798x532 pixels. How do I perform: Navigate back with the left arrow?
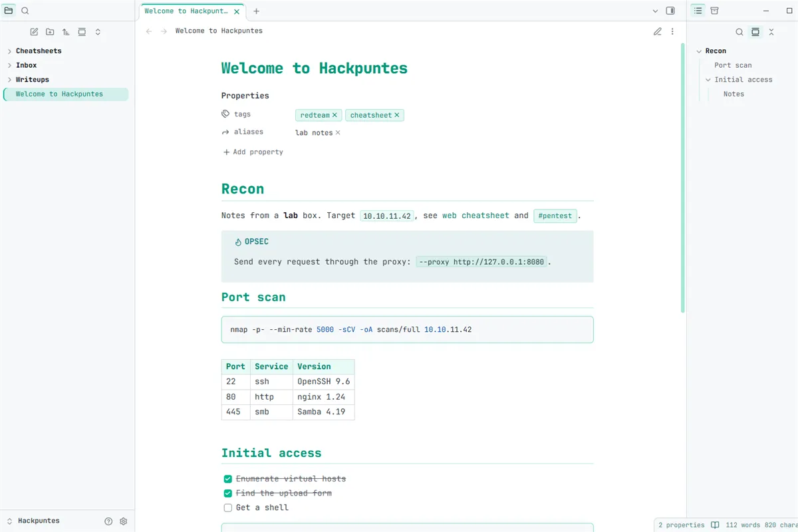[149, 31]
